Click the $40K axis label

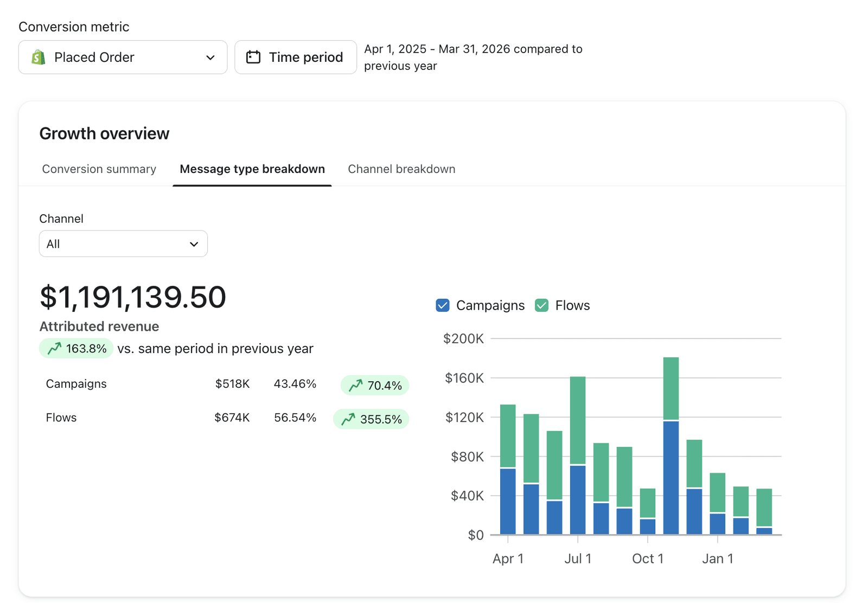click(467, 496)
